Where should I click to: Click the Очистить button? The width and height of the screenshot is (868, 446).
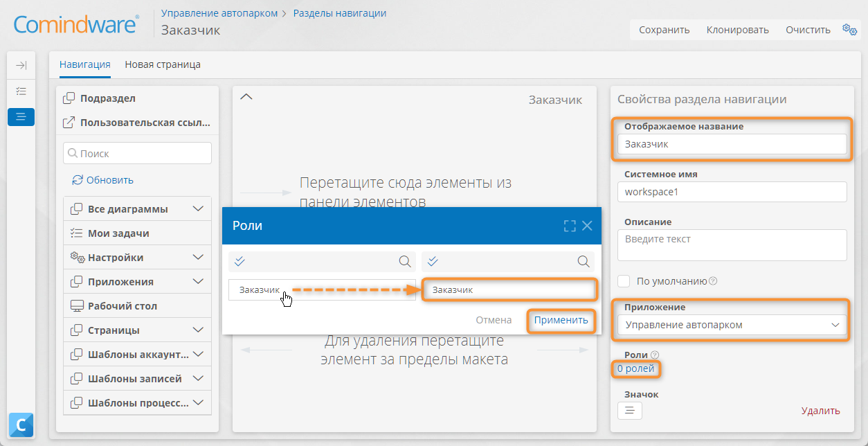(808, 30)
